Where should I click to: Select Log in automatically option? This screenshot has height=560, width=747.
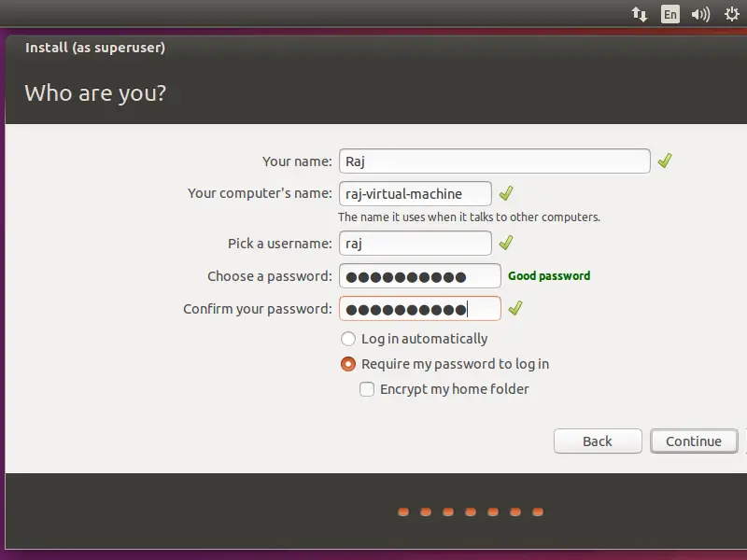point(348,339)
